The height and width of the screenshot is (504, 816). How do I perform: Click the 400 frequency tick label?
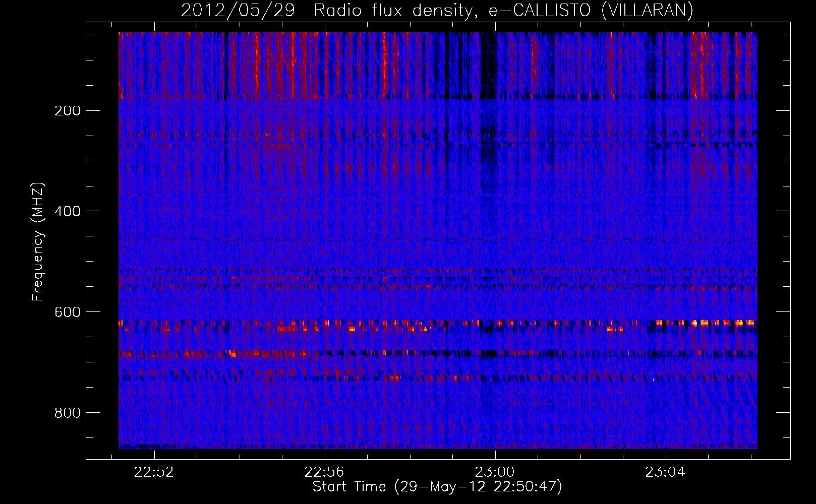click(68, 211)
